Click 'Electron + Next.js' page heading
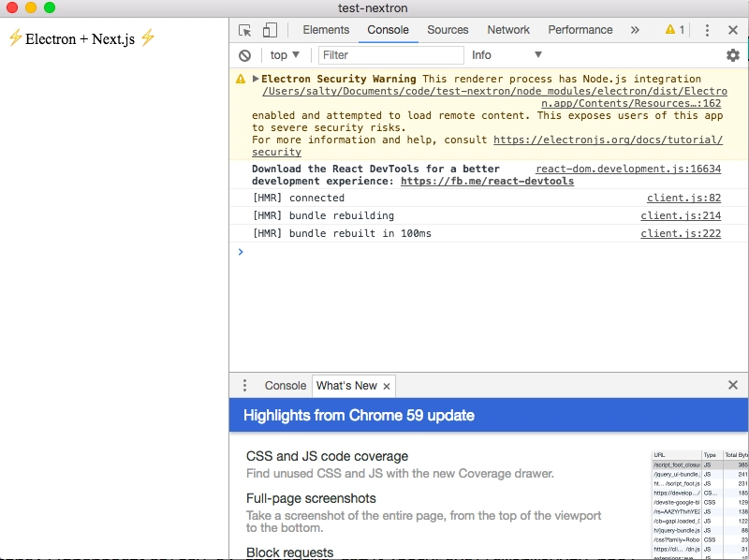749x560 pixels. [x=81, y=38]
